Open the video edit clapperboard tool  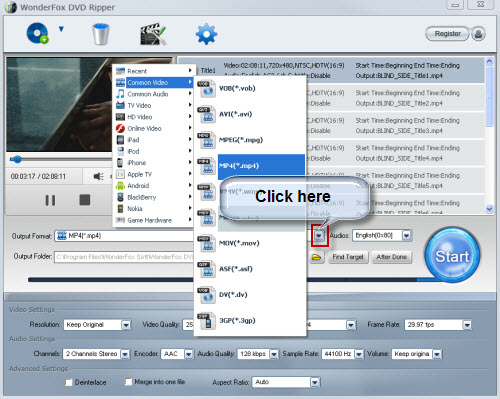coord(153,34)
